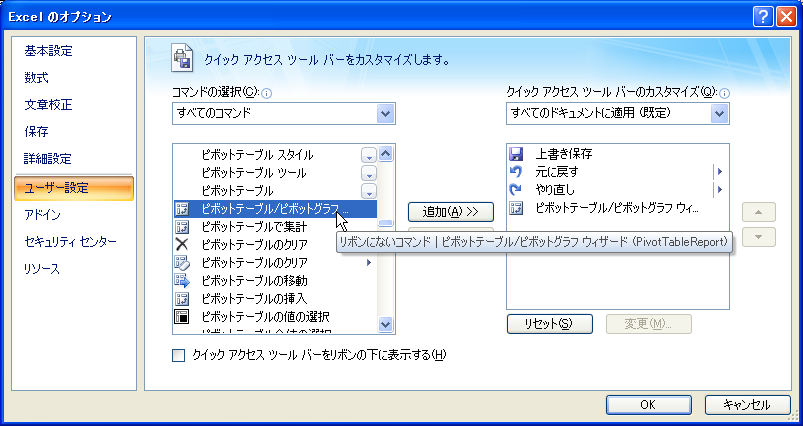Click the ピボットテーブルの値の選択 icon
Viewport: 803px width, 426px height.
182,316
